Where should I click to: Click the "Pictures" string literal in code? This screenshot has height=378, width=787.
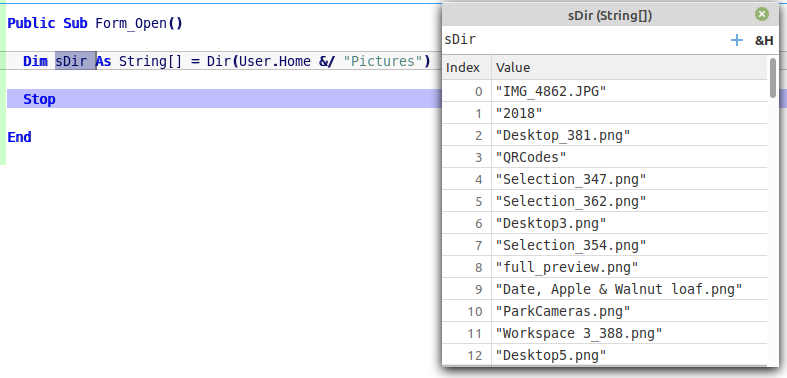tap(383, 61)
